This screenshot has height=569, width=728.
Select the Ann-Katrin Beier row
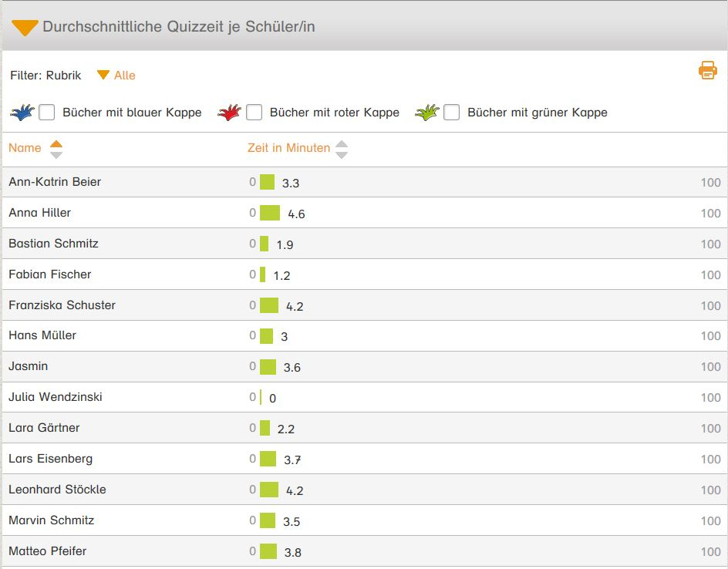tap(55, 182)
